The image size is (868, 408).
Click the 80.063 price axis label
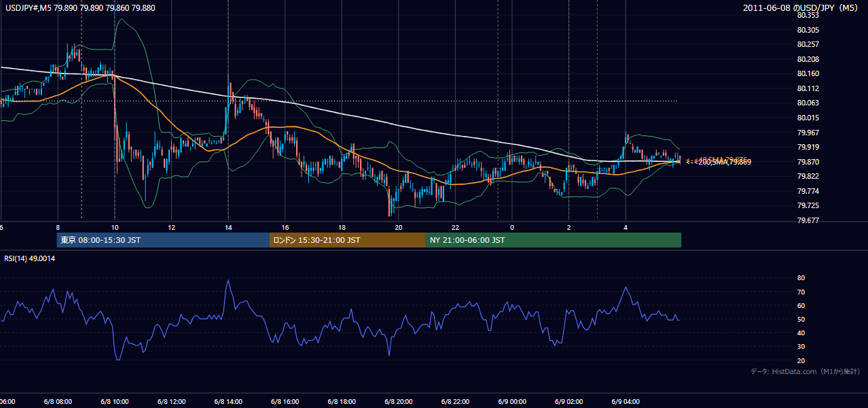[808, 103]
